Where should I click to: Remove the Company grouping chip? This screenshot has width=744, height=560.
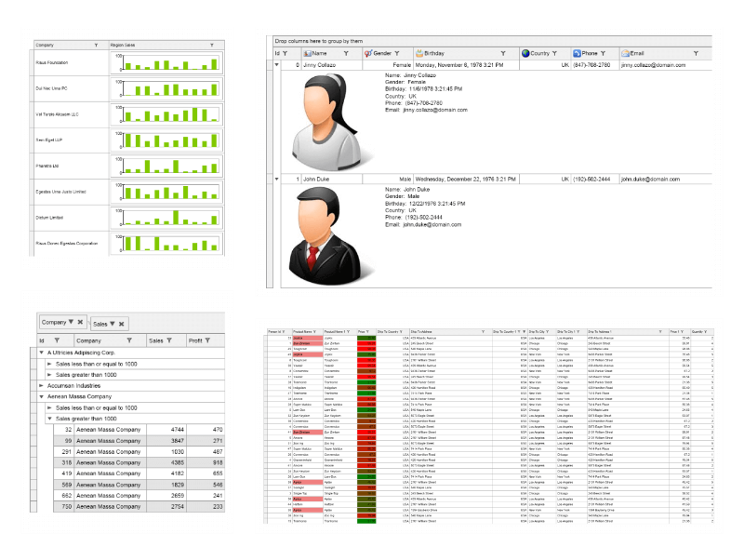[80, 322]
